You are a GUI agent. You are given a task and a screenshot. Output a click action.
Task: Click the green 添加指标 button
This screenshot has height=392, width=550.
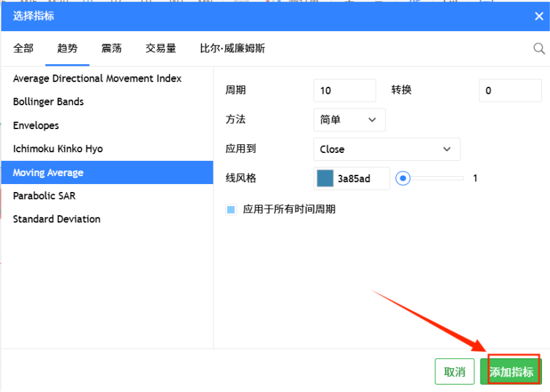(x=511, y=371)
